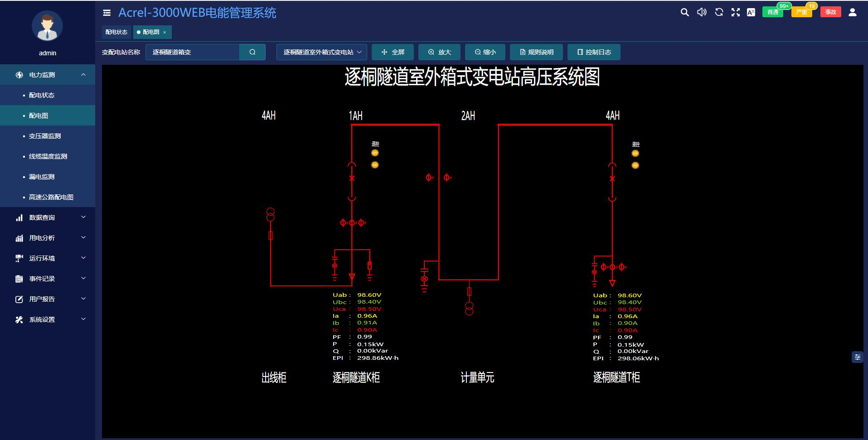This screenshot has height=440, width=868.
Task: Mute the alarm sound speaker icon
Action: click(702, 12)
